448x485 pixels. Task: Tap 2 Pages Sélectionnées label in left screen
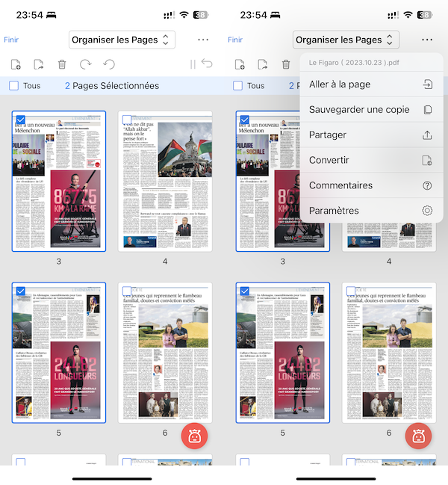click(x=112, y=86)
